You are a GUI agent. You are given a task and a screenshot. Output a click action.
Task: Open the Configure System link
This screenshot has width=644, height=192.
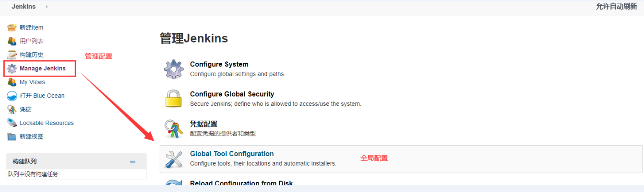(x=219, y=64)
